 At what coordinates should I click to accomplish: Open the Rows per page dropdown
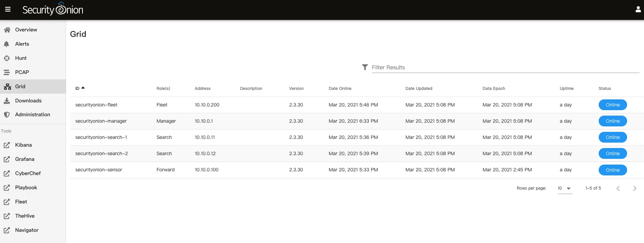tap(565, 188)
